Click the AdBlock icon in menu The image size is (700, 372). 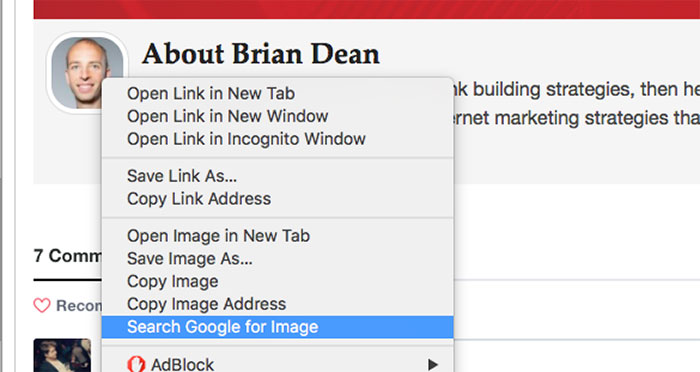click(x=136, y=364)
